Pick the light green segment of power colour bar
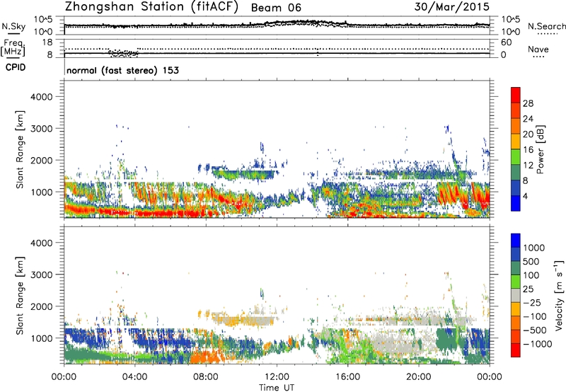 point(516,157)
